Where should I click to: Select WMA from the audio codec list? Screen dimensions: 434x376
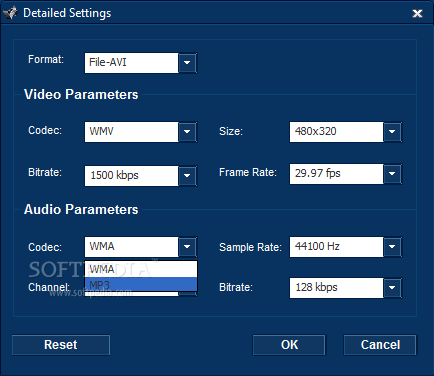point(141,269)
